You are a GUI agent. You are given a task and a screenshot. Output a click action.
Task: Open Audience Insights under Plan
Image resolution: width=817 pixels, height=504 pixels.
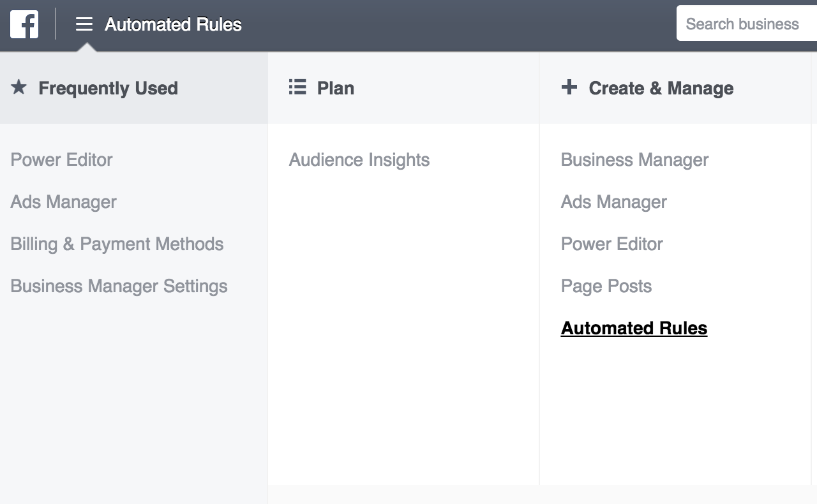pyautogui.click(x=359, y=159)
